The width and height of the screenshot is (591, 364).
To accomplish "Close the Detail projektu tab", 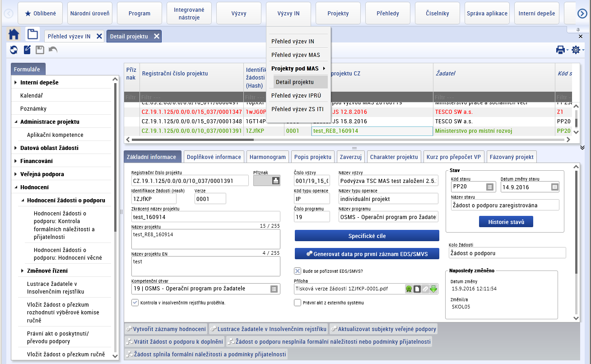I will (156, 37).
